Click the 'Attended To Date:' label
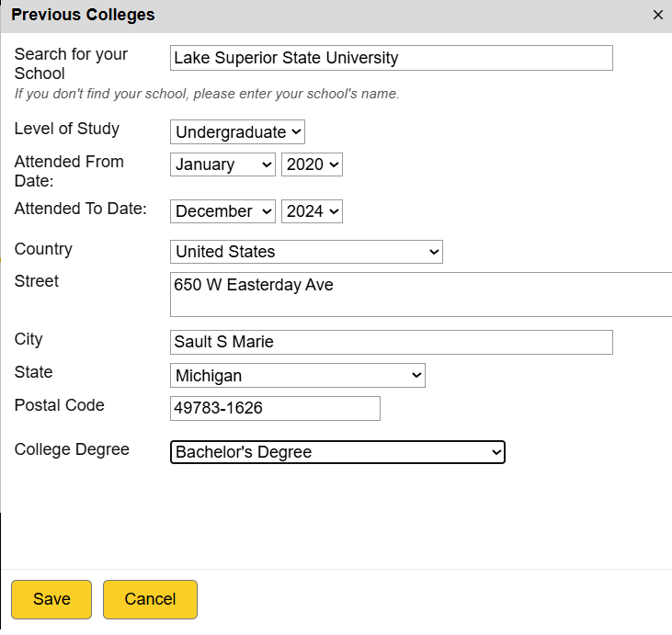This screenshot has height=635, width=672. (x=81, y=209)
